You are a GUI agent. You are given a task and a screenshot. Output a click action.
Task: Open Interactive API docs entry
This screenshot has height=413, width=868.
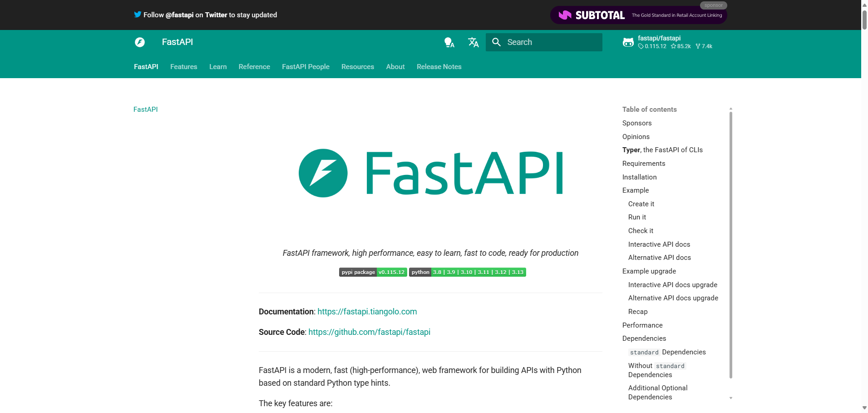point(659,244)
